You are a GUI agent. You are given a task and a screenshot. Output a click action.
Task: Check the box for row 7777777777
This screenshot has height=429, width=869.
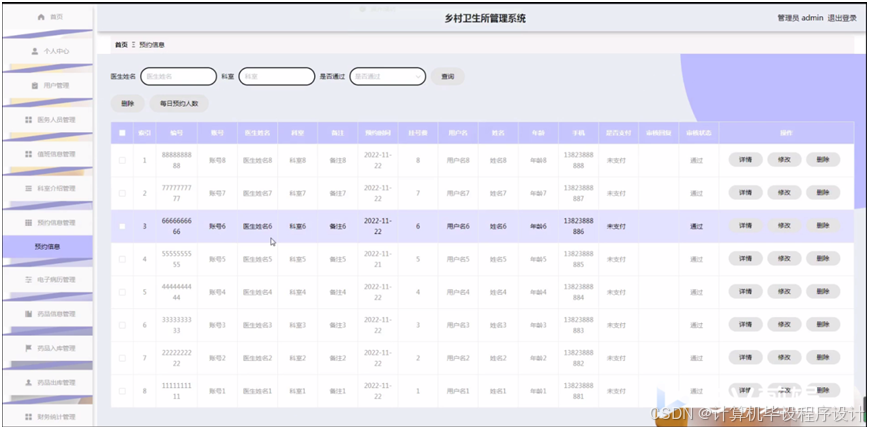122,193
